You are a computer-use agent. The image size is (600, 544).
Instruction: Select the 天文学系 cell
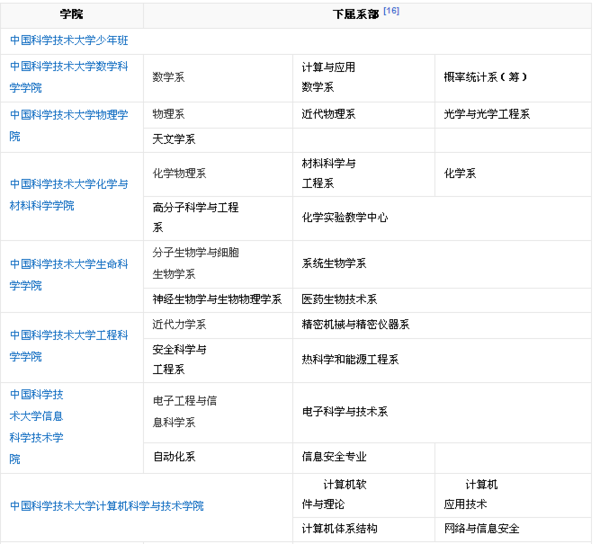[x=218, y=140]
